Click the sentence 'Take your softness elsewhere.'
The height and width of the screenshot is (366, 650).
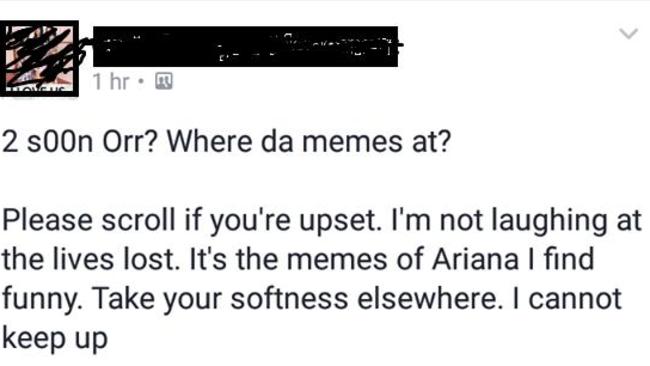tap(295, 299)
